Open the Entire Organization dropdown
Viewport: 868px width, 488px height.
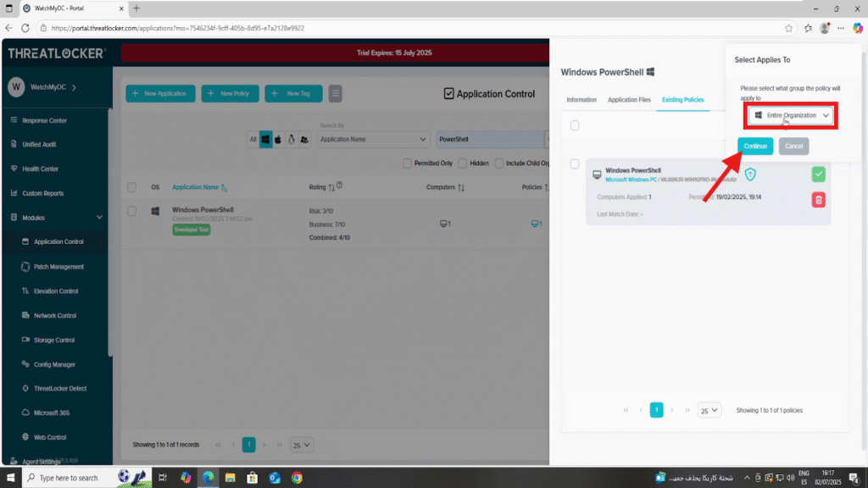[791, 115]
